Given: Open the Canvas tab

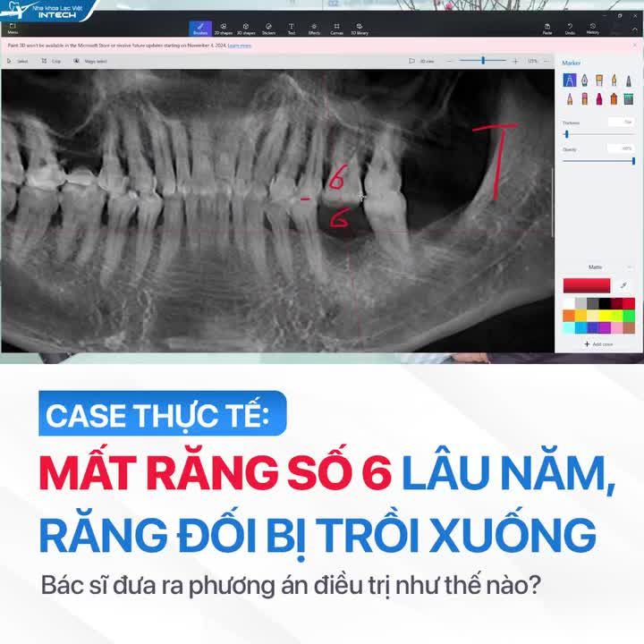Looking at the screenshot, I should tap(336, 29).
